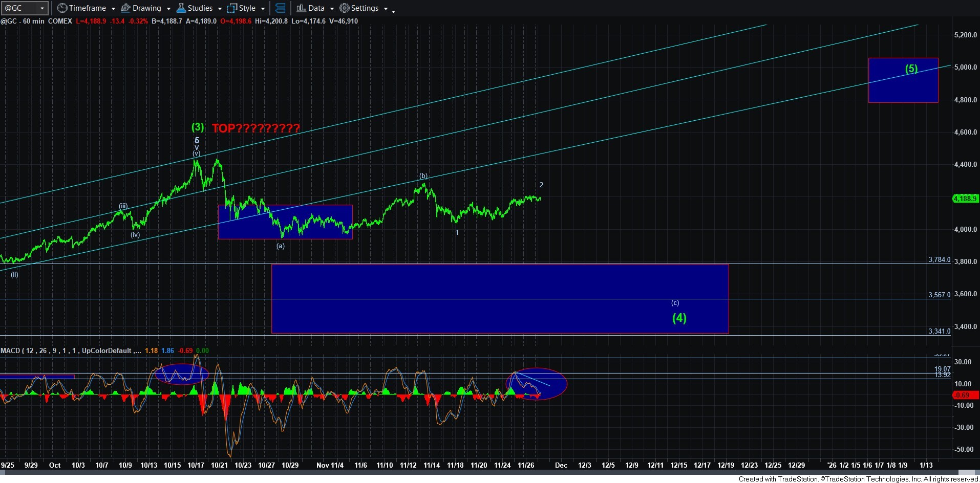Expand the Studies dropdown arrow

point(220,9)
